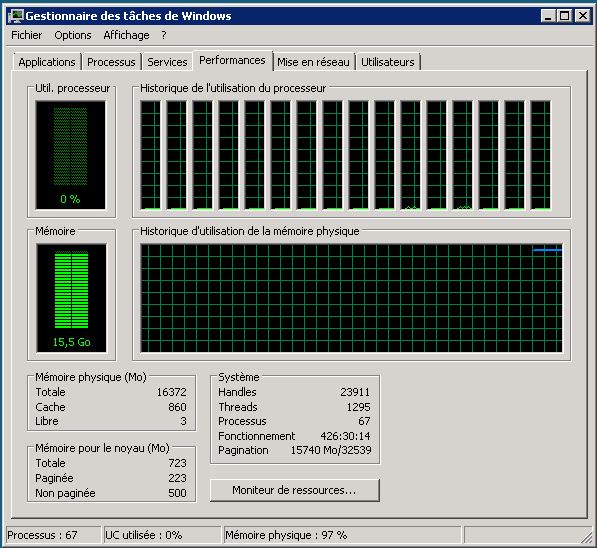Maximize the Gestionnaire des tâches window

point(565,16)
